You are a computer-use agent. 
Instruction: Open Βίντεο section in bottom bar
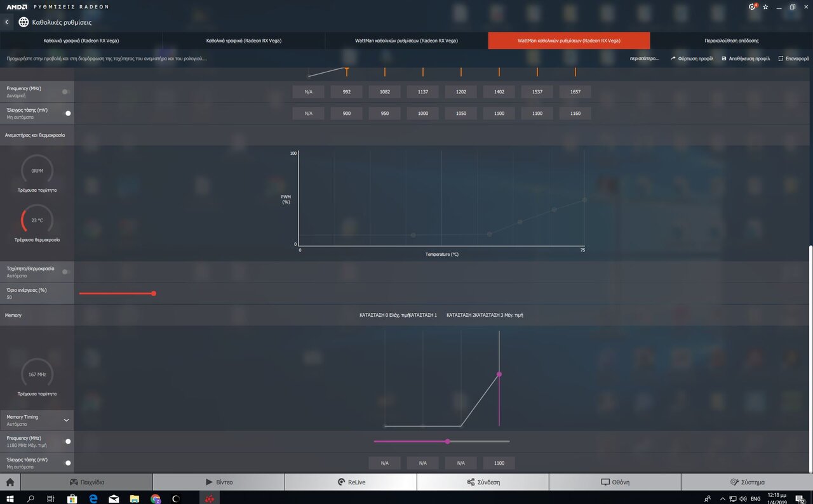(218, 482)
